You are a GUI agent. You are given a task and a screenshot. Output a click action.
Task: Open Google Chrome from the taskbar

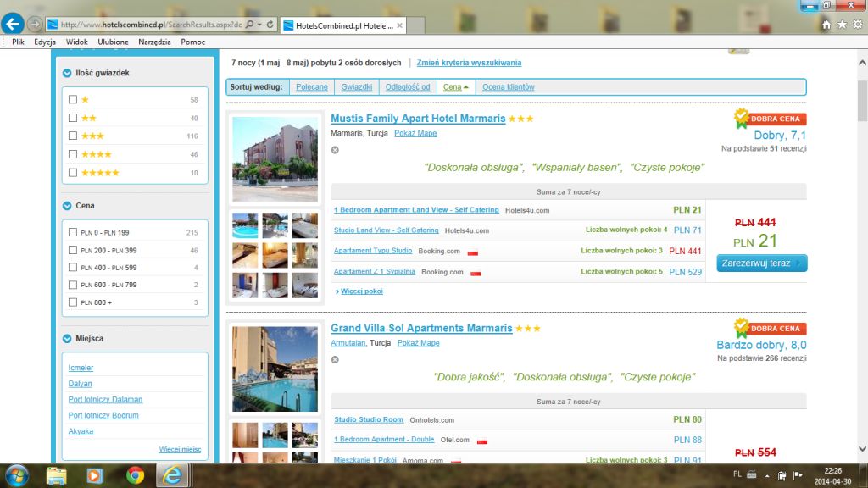135,476
